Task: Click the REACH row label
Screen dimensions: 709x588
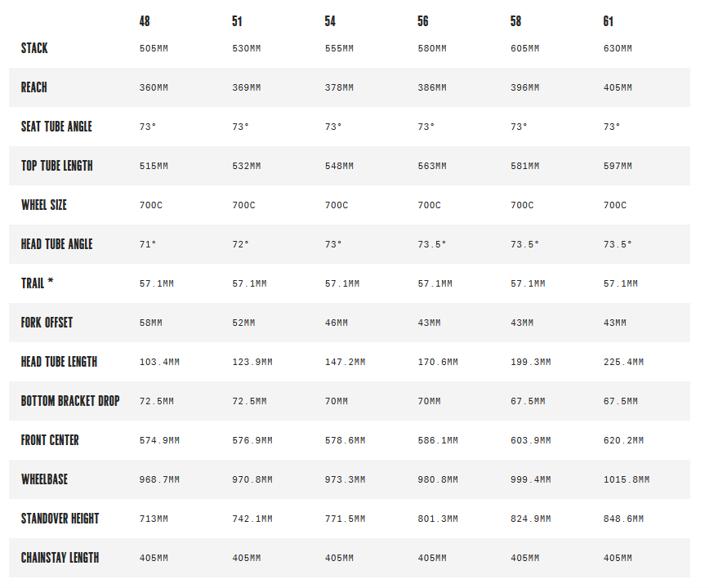Action: [x=34, y=87]
